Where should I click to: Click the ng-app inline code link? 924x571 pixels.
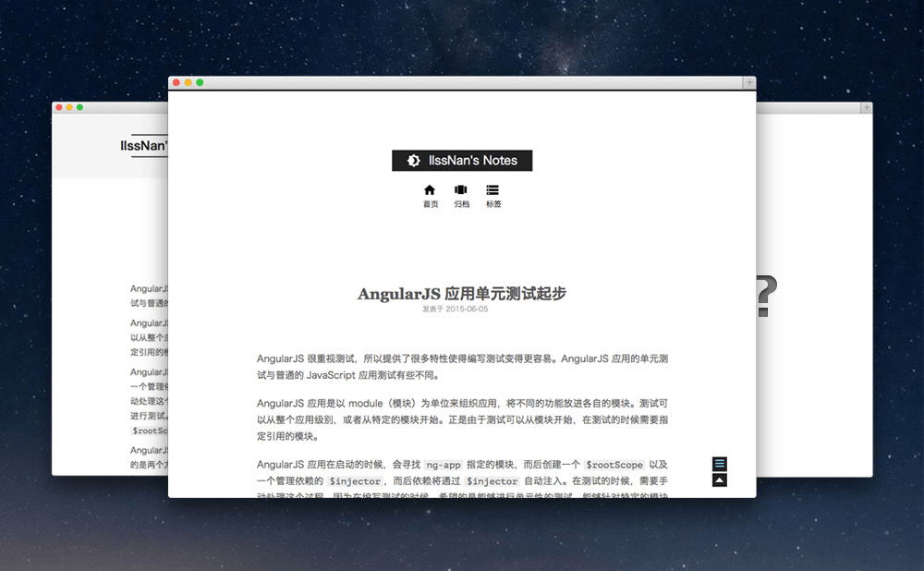[x=442, y=465]
